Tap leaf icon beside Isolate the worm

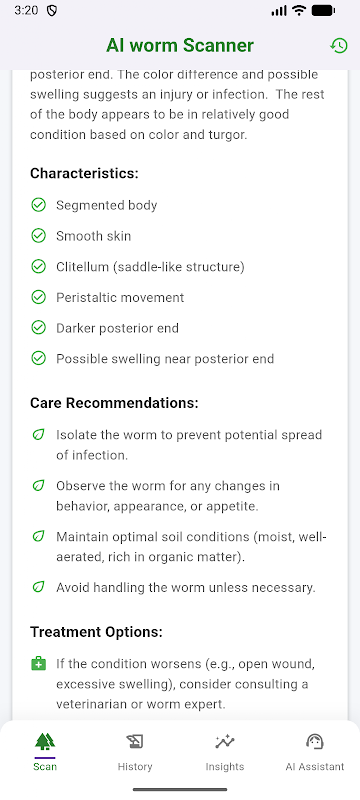tap(38, 435)
